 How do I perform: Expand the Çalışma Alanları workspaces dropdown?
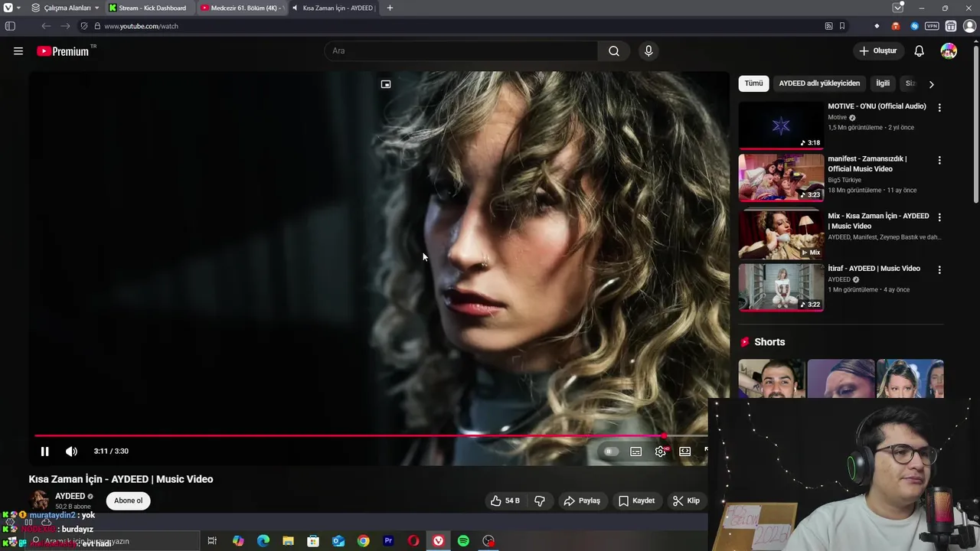(x=66, y=8)
